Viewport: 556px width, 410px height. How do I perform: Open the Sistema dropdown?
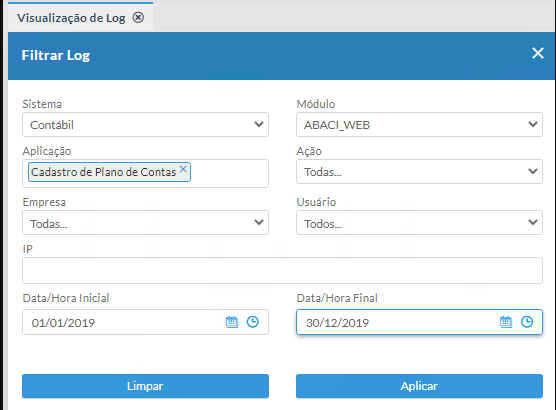pos(145,124)
